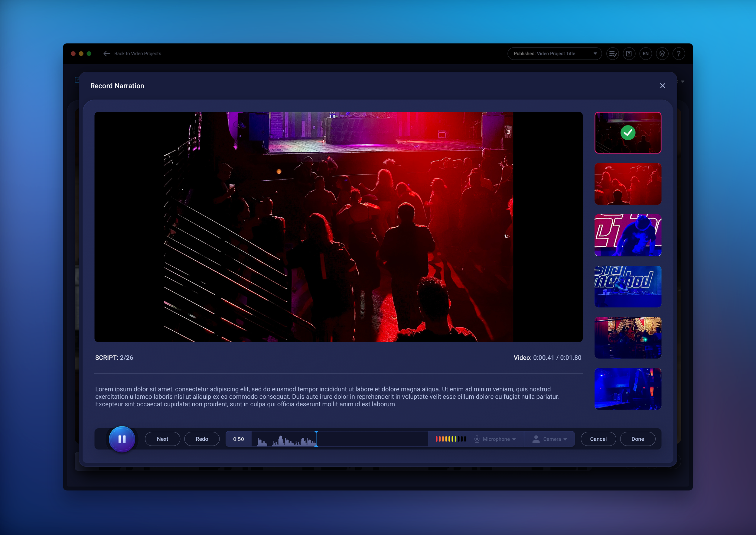Click the microphone icon in control bar
Viewport: 756px width, 535px height.
click(477, 439)
